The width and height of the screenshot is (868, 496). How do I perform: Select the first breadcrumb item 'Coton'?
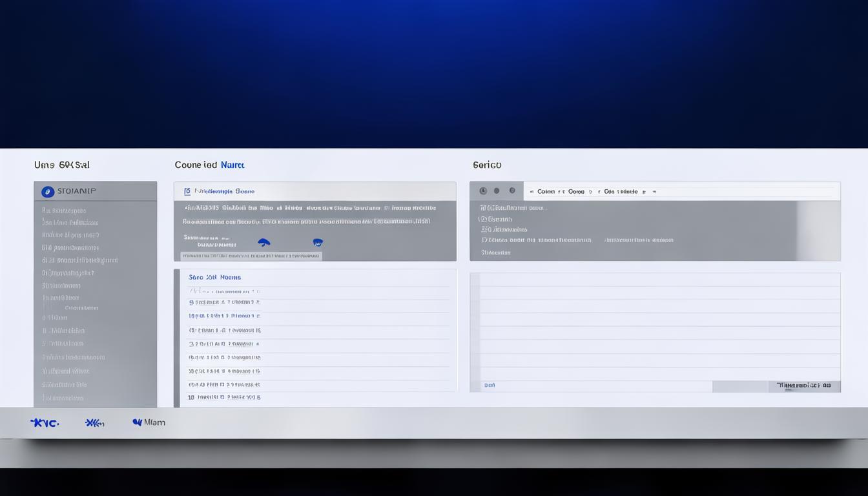pyautogui.click(x=546, y=192)
